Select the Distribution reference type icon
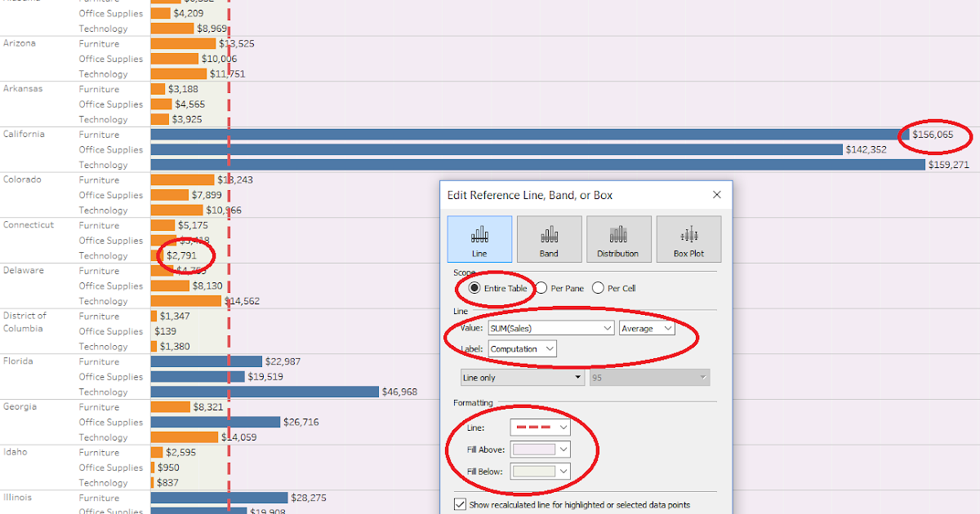This screenshot has width=980, height=514. [x=618, y=238]
